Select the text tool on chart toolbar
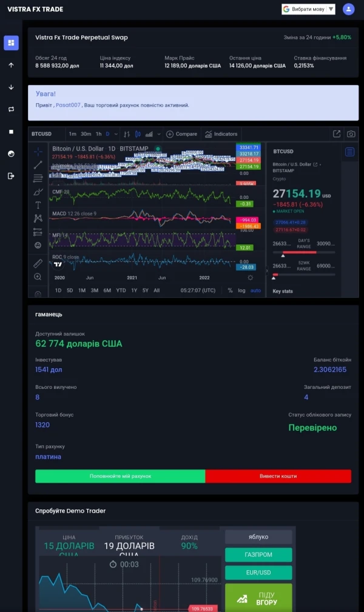The width and height of the screenshot is (364, 612). [38, 205]
